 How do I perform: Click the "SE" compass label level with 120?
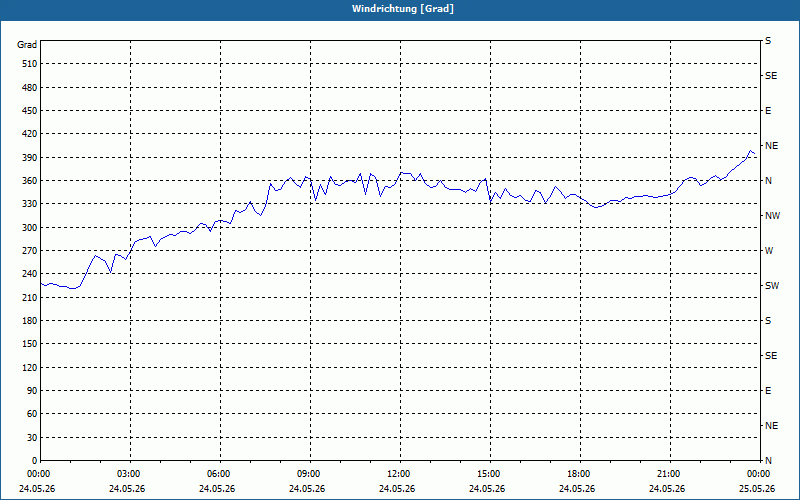771,356
